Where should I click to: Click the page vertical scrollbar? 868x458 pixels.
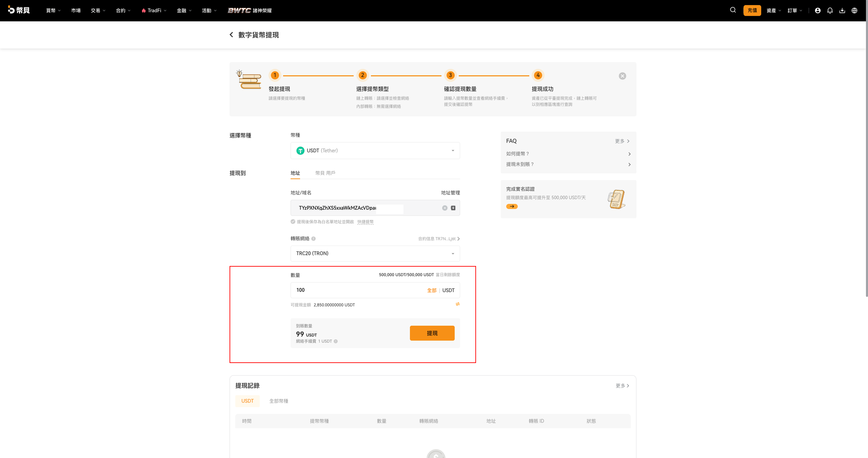point(866,149)
